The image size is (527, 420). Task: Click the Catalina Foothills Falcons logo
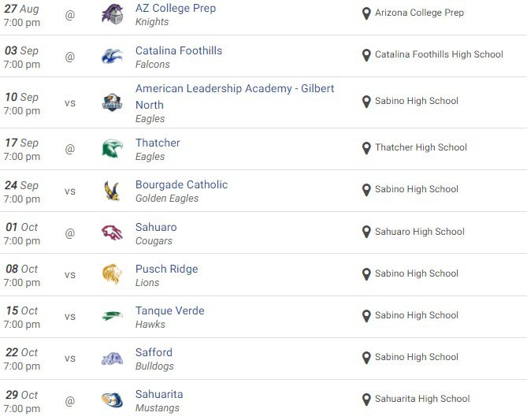coord(113,57)
